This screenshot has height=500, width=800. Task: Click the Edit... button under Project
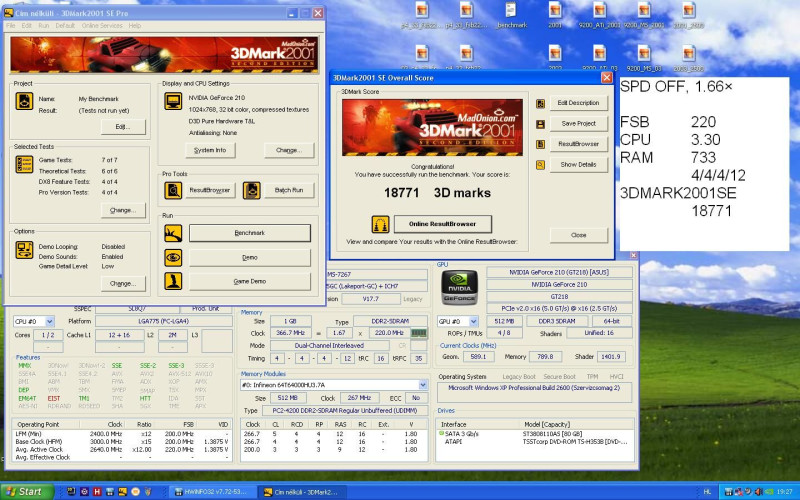pyautogui.click(x=123, y=127)
